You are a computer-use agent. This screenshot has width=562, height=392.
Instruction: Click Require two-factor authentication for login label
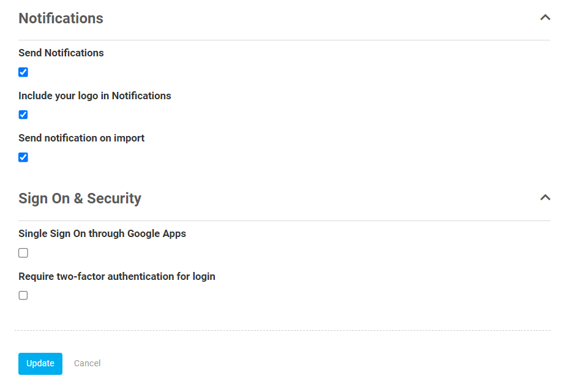117,276
